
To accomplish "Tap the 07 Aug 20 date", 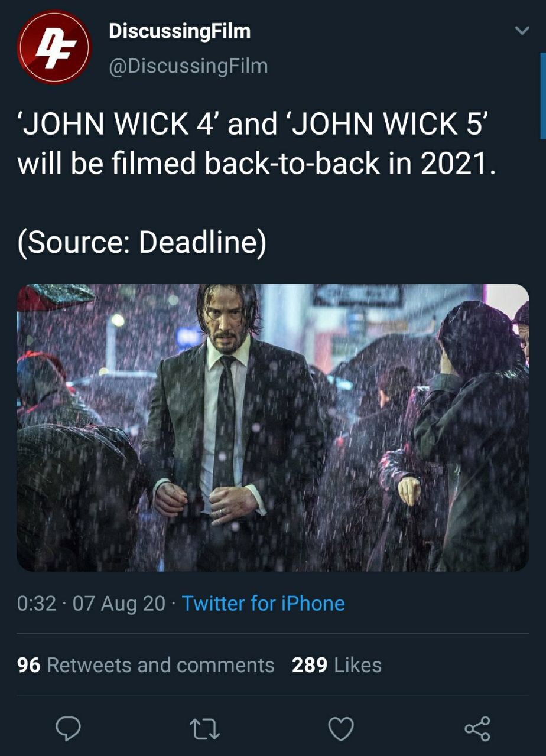I will click(x=119, y=603).
